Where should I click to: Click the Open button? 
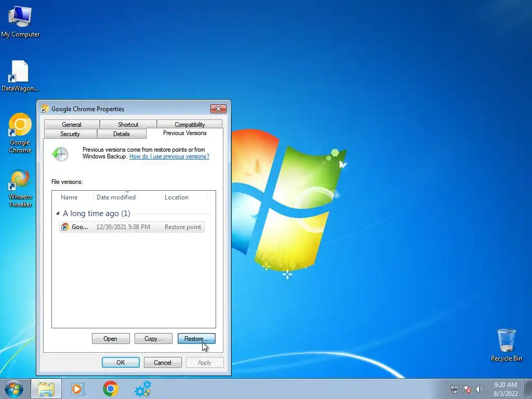111,339
